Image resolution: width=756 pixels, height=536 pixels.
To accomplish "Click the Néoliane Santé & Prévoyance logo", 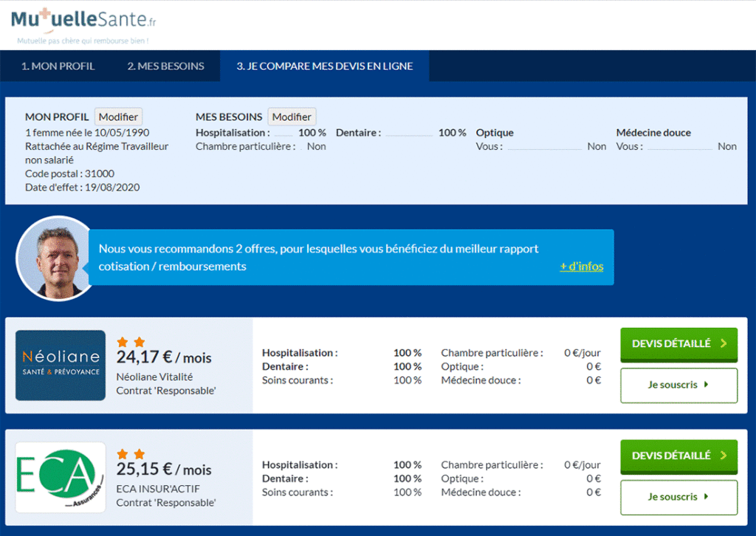I will [x=61, y=365].
